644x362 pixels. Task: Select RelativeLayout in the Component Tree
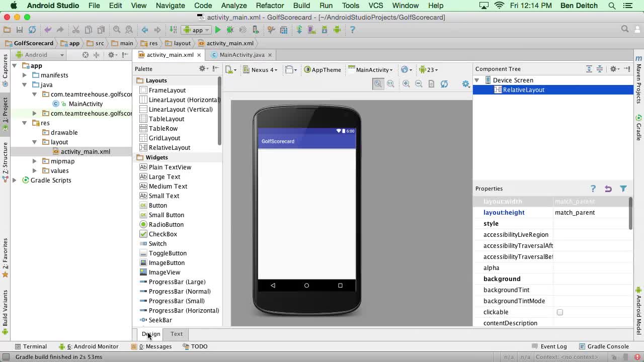(x=524, y=90)
